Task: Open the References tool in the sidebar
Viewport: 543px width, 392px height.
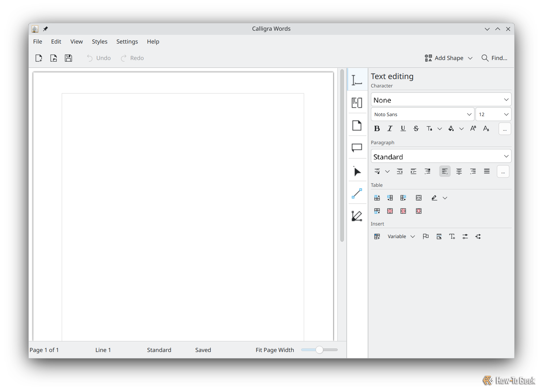Action: [357, 103]
